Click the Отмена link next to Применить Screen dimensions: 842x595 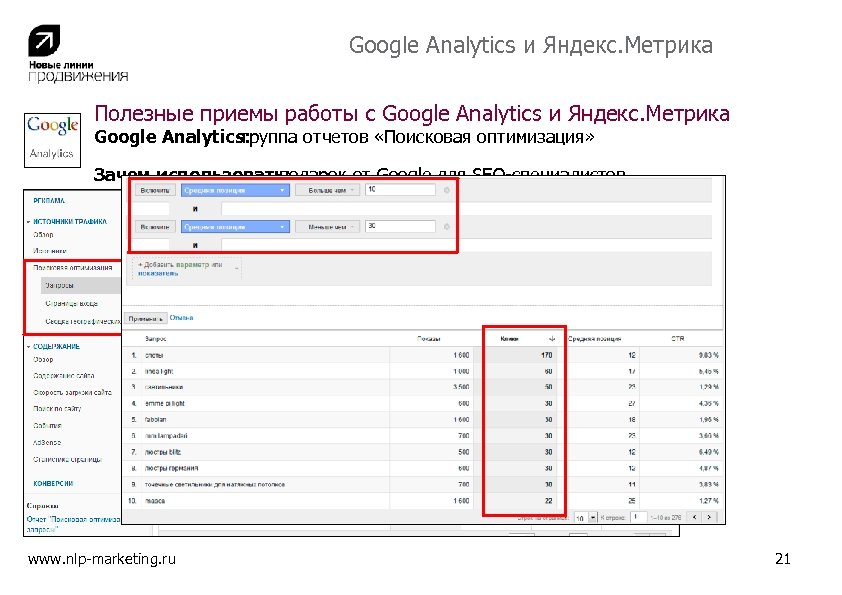[182, 318]
